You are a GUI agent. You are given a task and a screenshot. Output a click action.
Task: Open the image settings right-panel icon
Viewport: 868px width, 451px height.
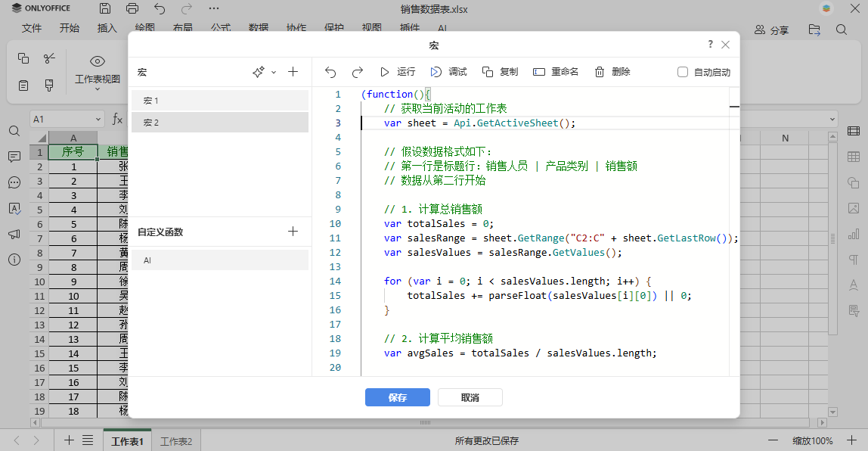click(854, 208)
